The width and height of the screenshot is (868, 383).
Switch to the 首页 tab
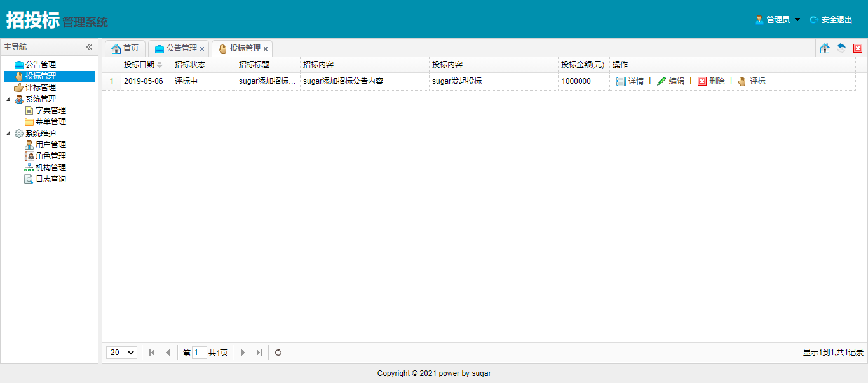click(x=125, y=48)
